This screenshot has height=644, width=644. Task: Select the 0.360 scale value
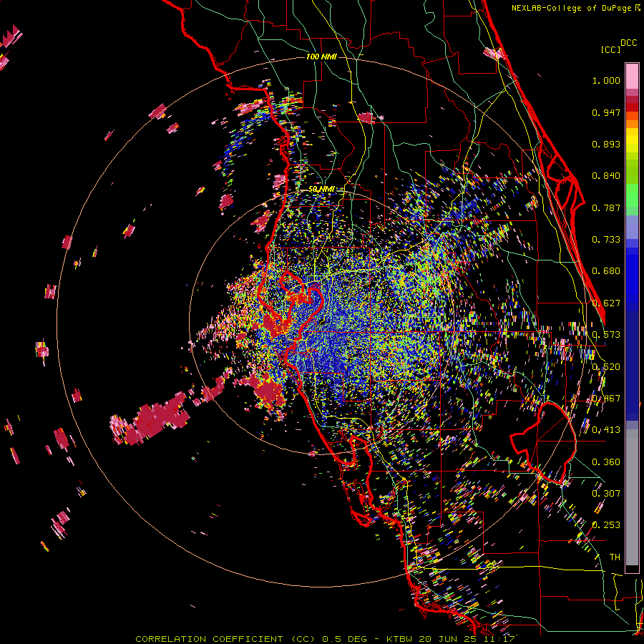coord(606,462)
